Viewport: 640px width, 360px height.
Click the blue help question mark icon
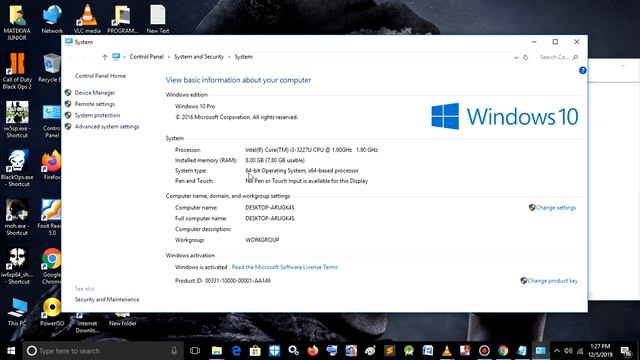pyautogui.click(x=582, y=70)
